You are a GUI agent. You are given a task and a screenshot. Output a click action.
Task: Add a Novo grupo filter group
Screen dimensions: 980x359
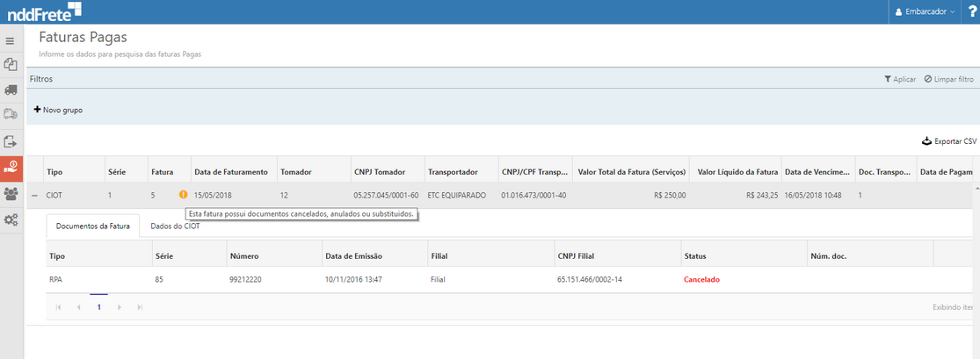(x=58, y=110)
